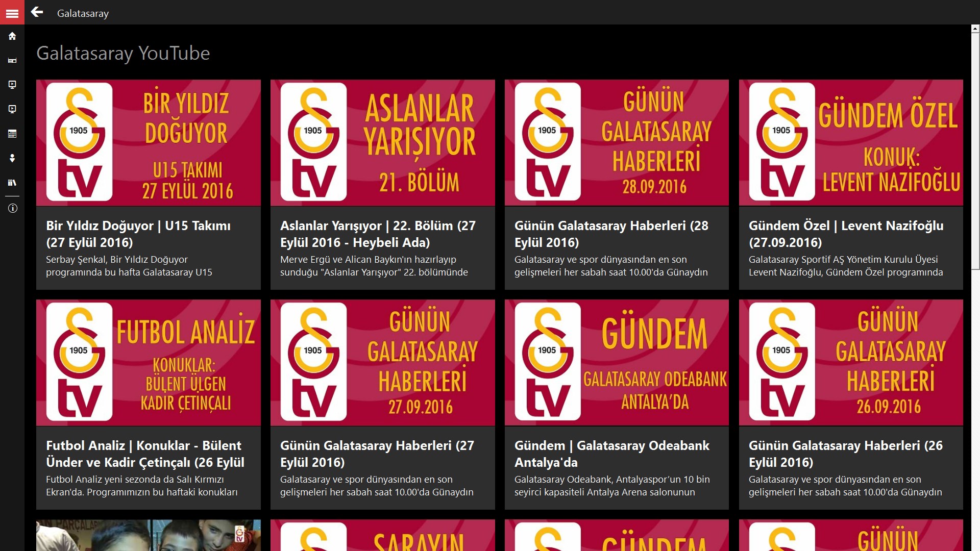Open Aslanlar Yarışıyor 21. Bölüm thumbnail
The image size is (980, 551).
pyautogui.click(x=382, y=143)
